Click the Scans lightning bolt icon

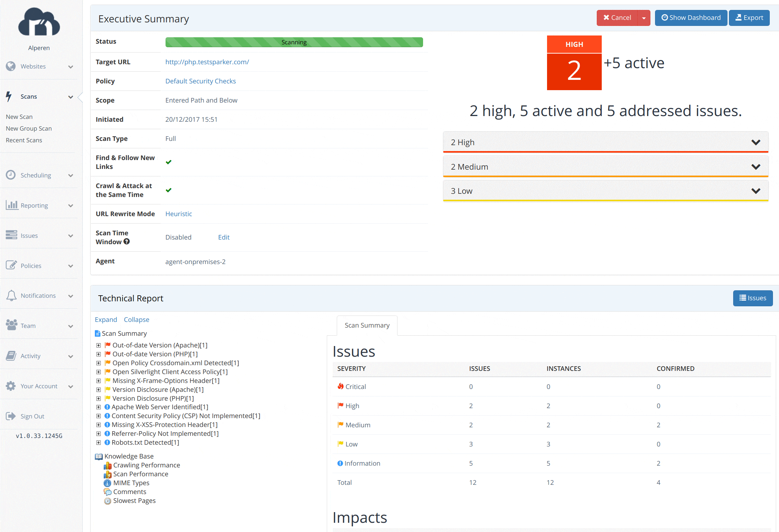[9, 97]
